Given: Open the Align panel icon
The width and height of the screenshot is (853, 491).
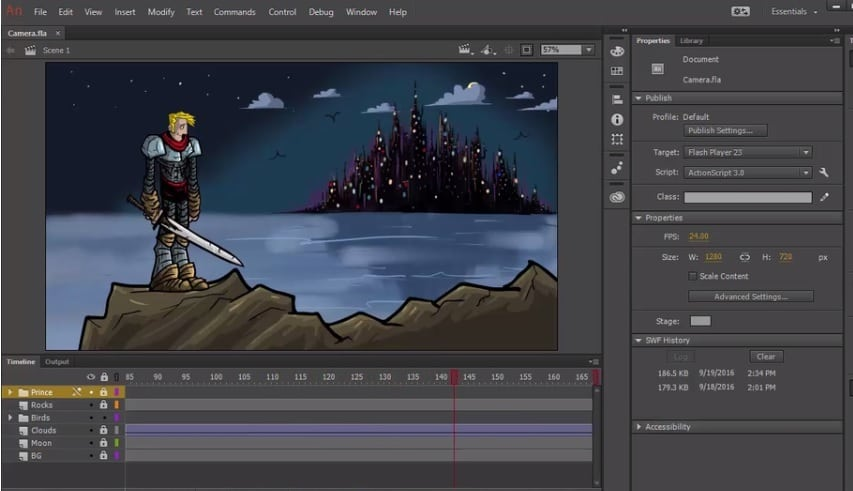Looking at the screenshot, I should point(617,100).
